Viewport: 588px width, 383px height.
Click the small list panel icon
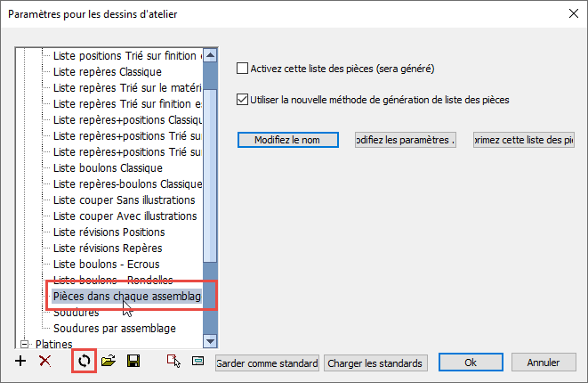point(197,362)
